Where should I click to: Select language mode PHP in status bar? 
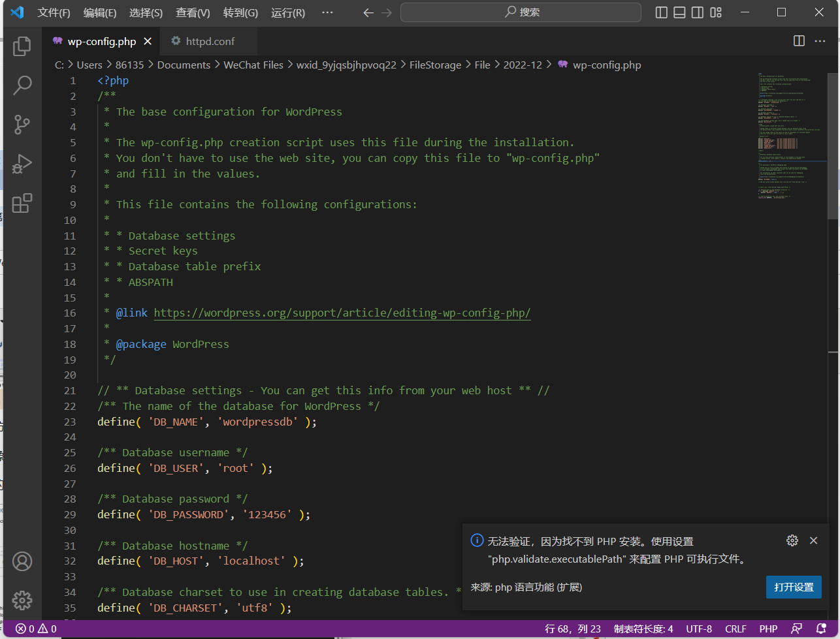click(768, 629)
